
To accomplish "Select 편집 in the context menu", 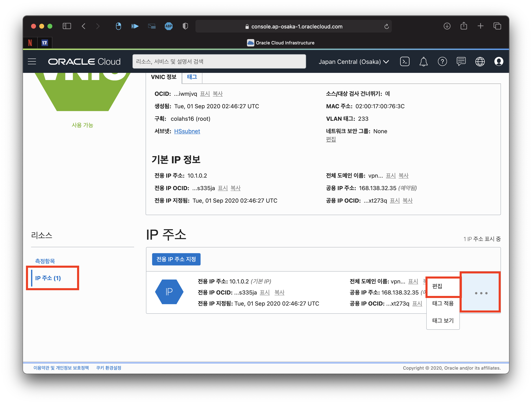I will (x=437, y=286).
